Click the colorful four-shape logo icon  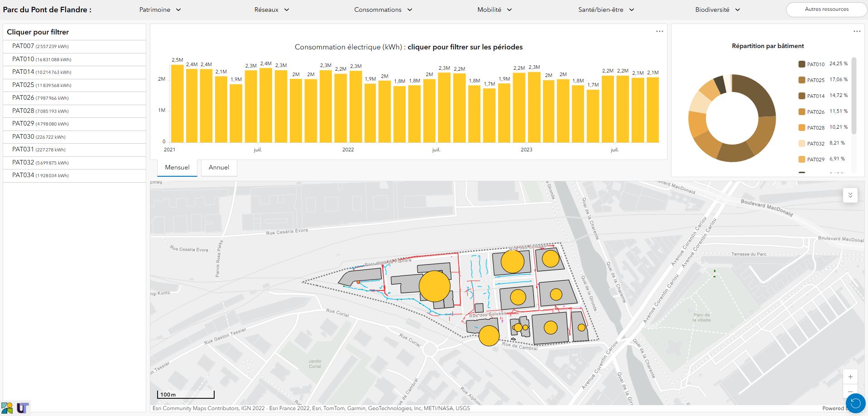(7, 408)
